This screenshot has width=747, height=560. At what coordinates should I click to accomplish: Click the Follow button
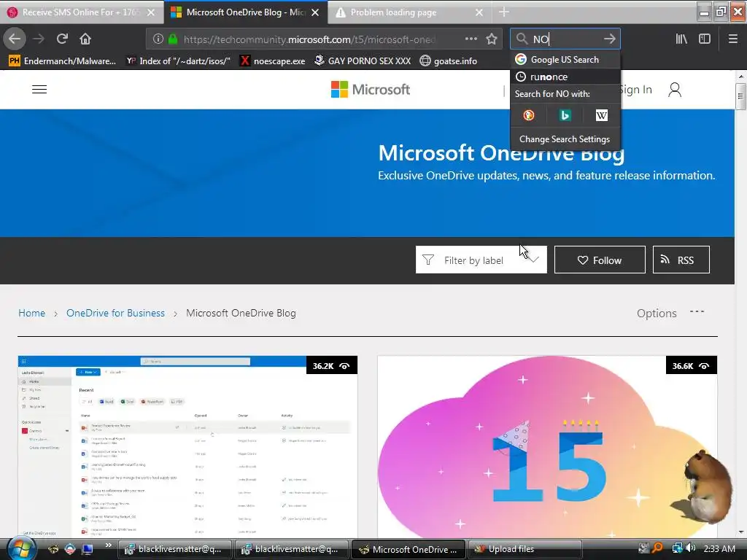tap(600, 260)
